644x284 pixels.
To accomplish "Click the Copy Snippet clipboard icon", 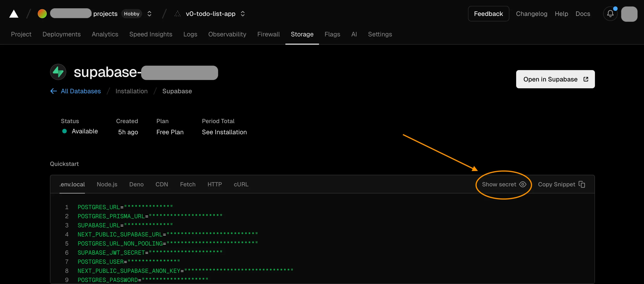I will tap(582, 184).
